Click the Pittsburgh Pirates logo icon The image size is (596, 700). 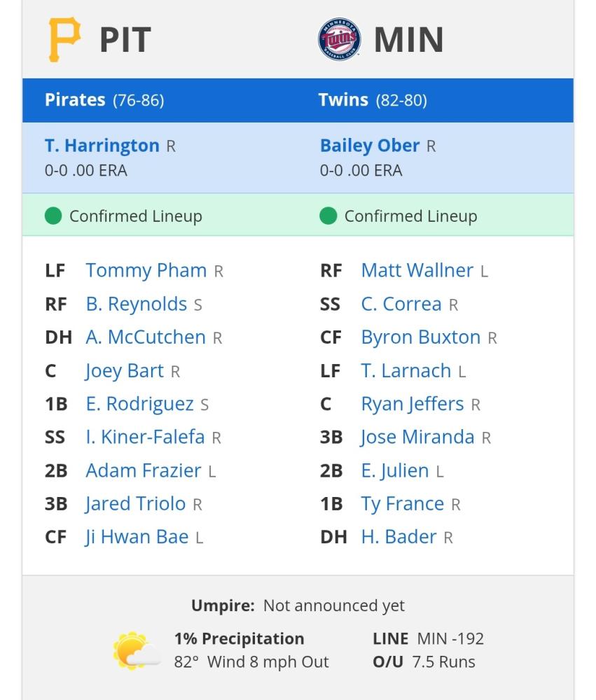[64, 39]
